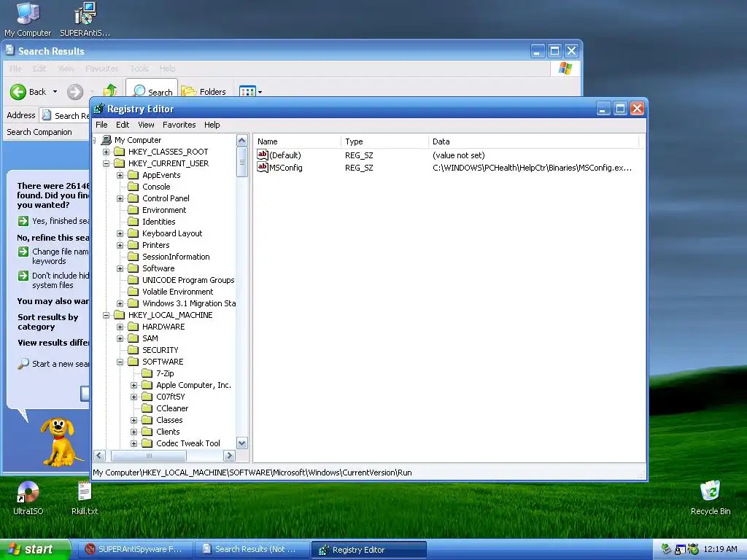
Task: Click tree pane vertical scrollbar down arrow
Action: tap(242, 443)
